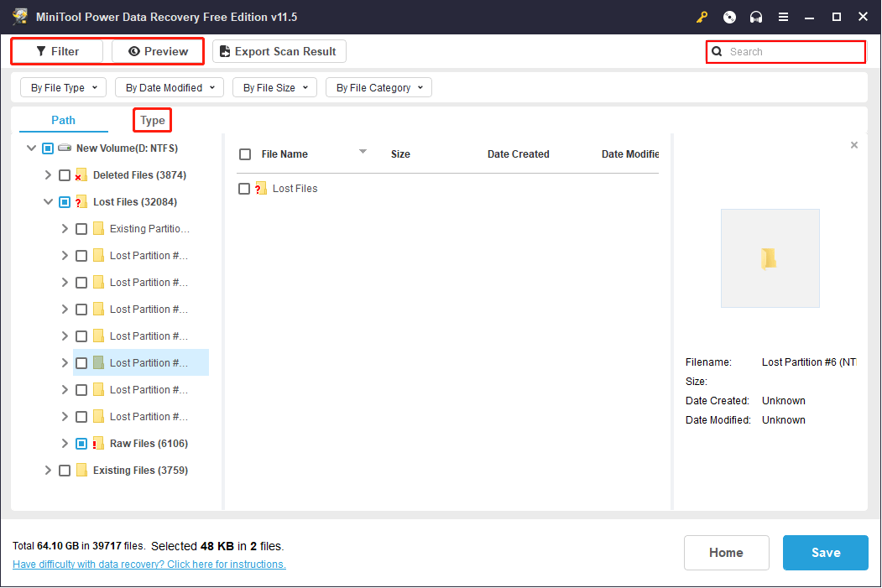Switch to the Type tab
882x588 pixels.
(153, 120)
